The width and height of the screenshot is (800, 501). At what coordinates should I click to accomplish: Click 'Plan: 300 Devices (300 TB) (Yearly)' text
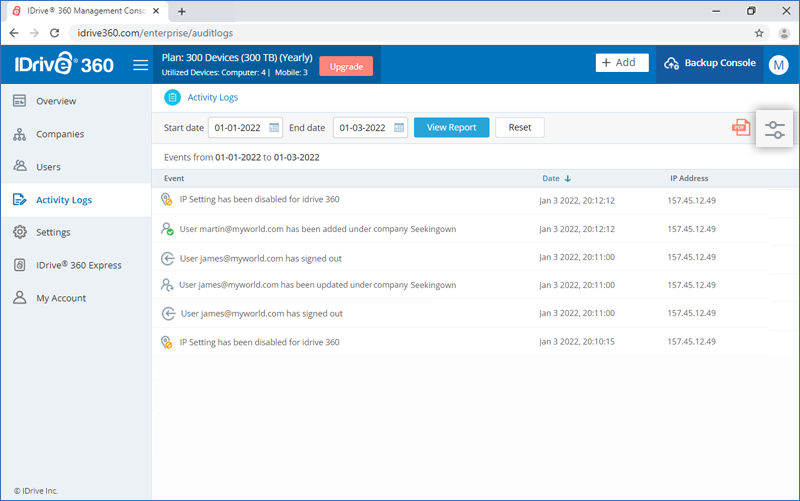[x=237, y=58]
